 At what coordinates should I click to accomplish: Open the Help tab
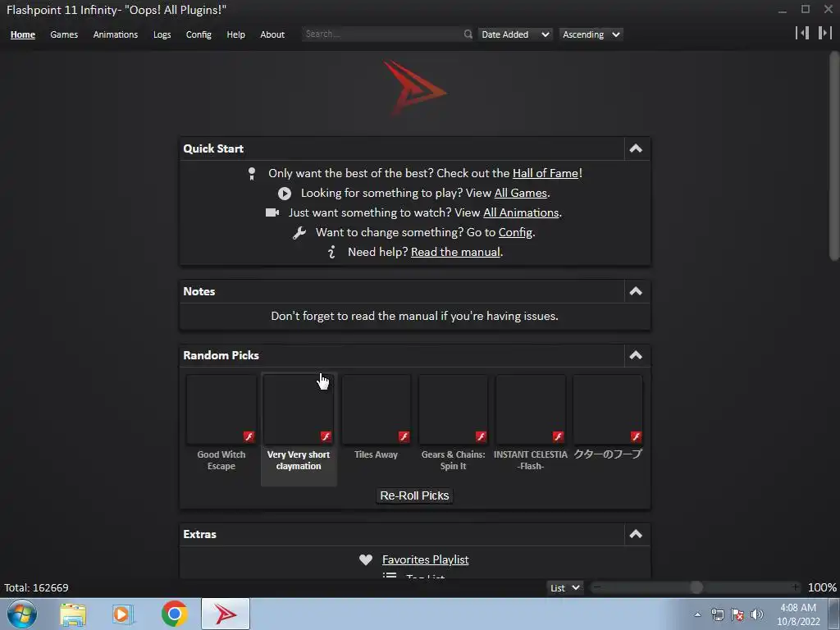click(x=235, y=34)
